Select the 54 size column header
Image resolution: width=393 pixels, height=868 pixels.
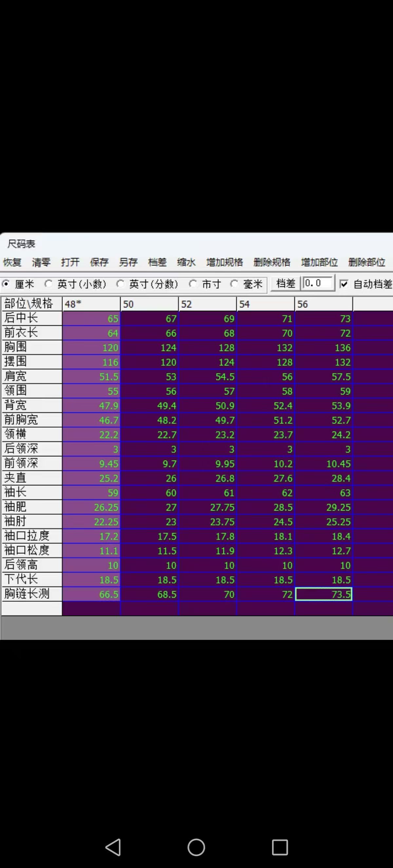[x=266, y=304]
